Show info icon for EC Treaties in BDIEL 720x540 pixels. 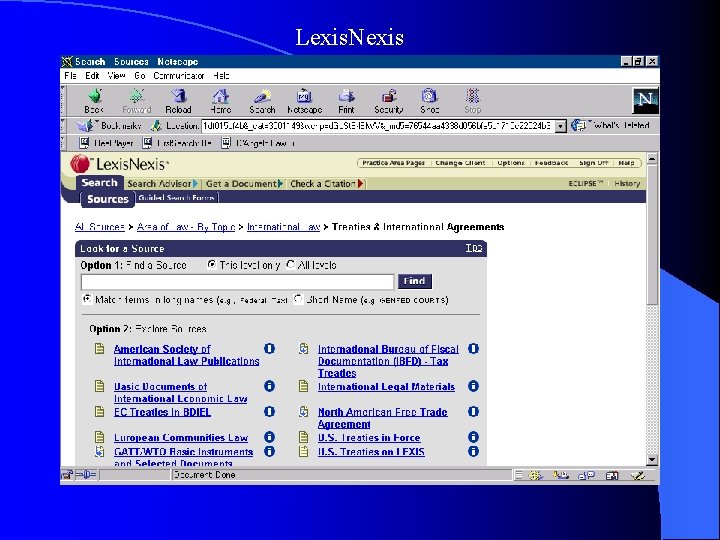click(270, 411)
